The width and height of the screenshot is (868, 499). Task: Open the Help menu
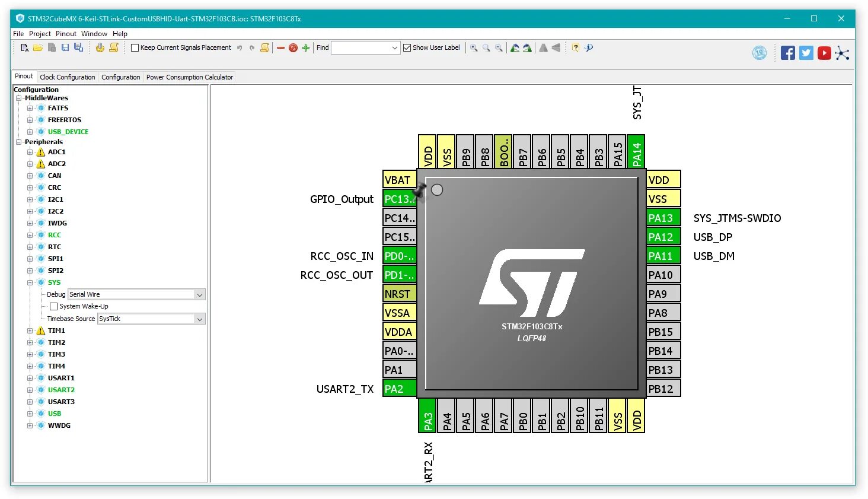120,34
